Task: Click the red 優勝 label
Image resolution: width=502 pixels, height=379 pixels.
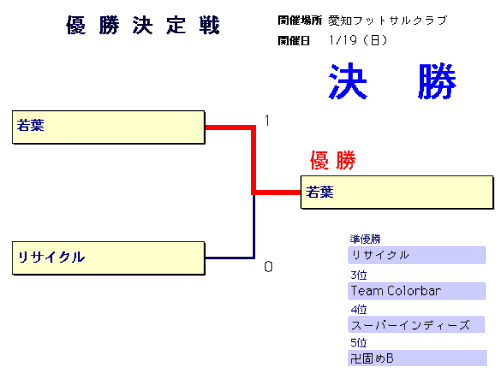Action: pos(333,160)
